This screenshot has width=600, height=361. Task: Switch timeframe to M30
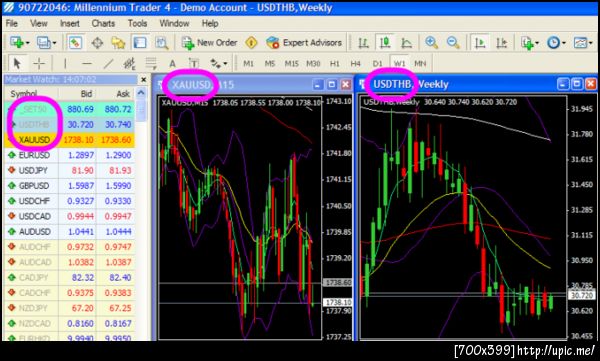pos(313,64)
